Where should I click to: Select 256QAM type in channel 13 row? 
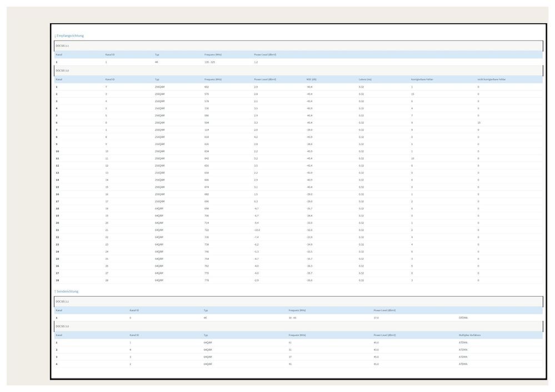[x=159, y=173]
